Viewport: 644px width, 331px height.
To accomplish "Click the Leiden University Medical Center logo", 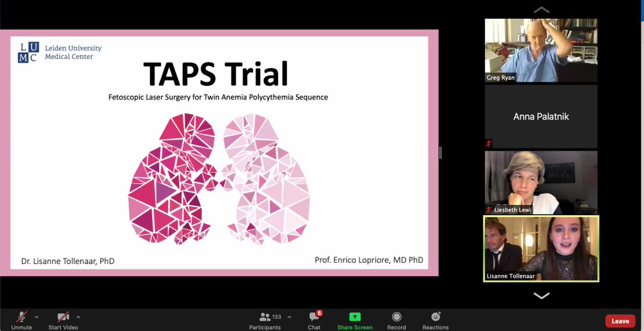I will [x=59, y=53].
